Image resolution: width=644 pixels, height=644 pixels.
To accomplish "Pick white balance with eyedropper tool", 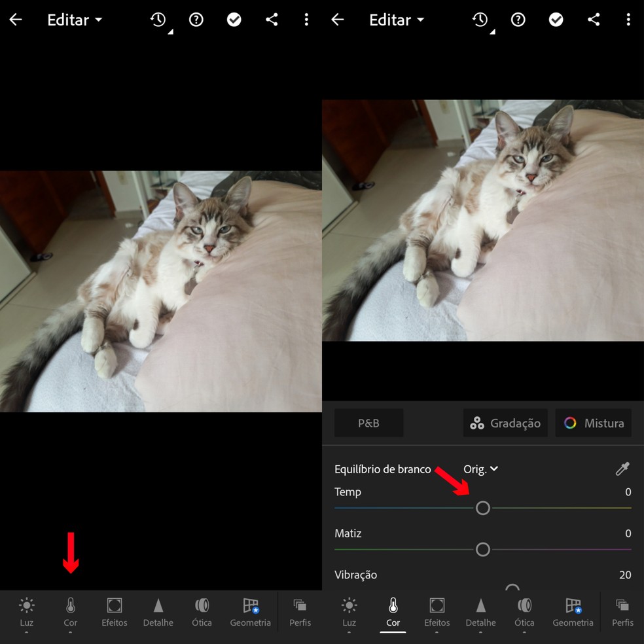I will [x=622, y=469].
